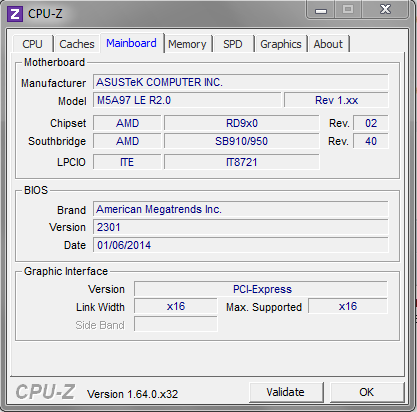Click the empty Side Band field
417x412 pixels.
176,324
